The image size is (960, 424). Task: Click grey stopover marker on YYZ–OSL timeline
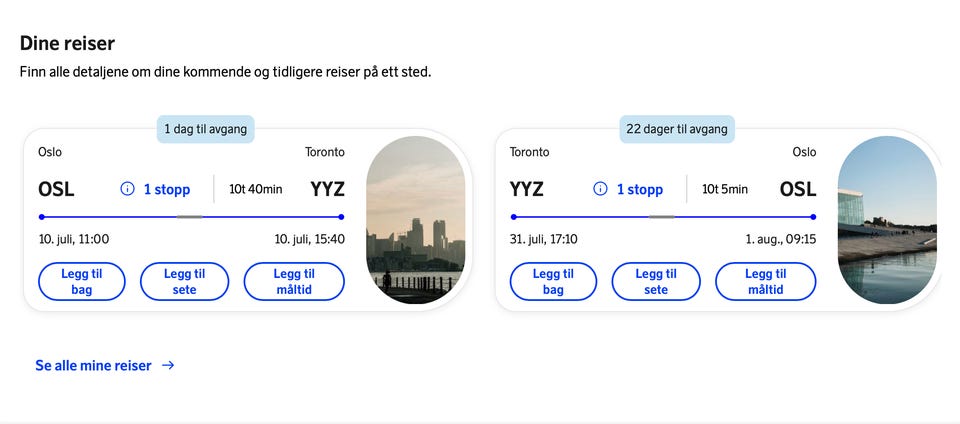[x=661, y=217]
